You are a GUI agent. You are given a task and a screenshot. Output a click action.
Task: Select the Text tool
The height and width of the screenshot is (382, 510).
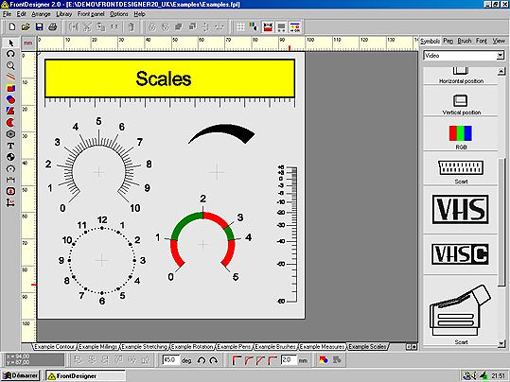click(11, 146)
